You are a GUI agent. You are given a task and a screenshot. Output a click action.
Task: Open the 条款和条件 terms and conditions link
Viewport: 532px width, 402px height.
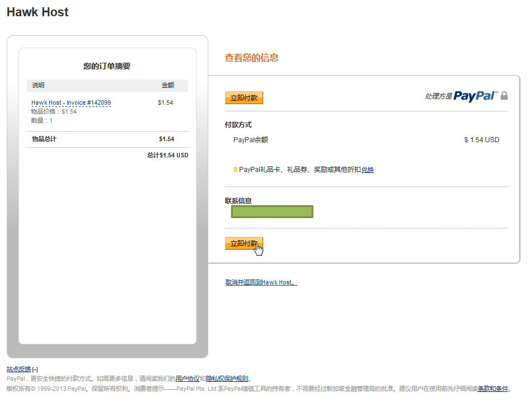point(493,389)
